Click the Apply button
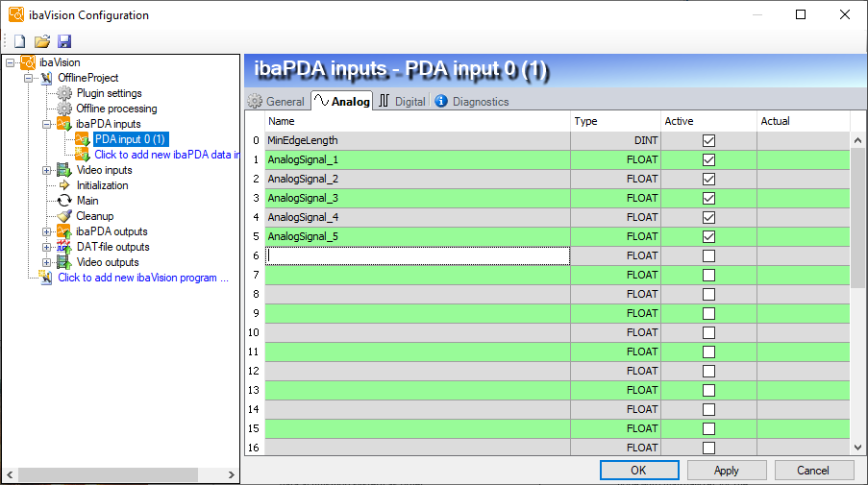Image resolution: width=868 pixels, height=485 pixels. (727, 471)
